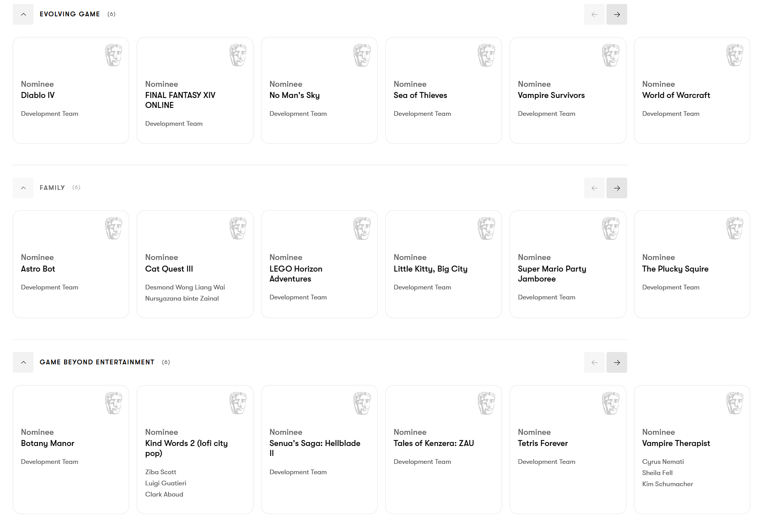This screenshot has height=532, width=773.
Task: Advance Game Beyond Entertainment carousel forward
Action: click(616, 362)
